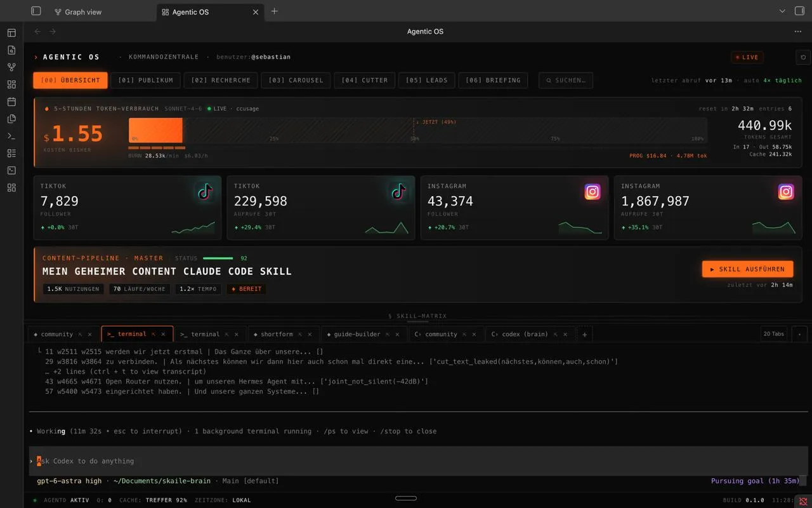Open the calendar icon in the ribbon
The height and width of the screenshot is (508, 812).
[11, 102]
